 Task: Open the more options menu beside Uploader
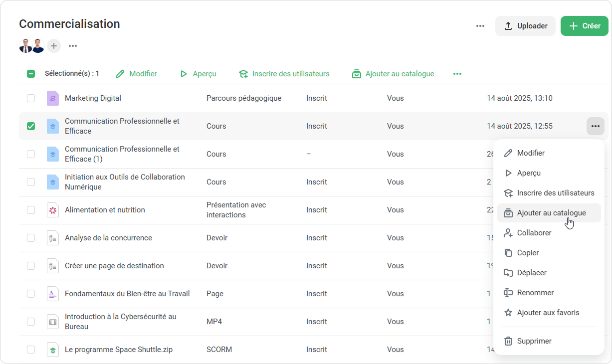pos(480,26)
